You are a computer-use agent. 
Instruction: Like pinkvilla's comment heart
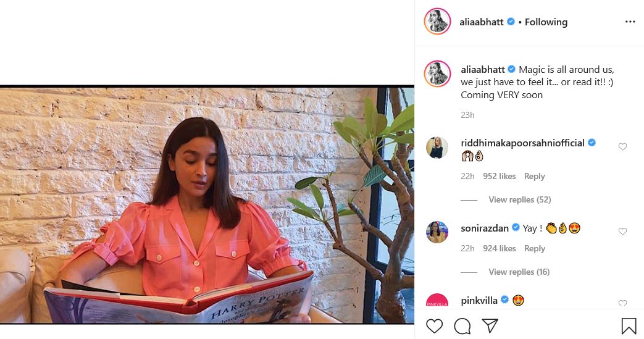622,303
